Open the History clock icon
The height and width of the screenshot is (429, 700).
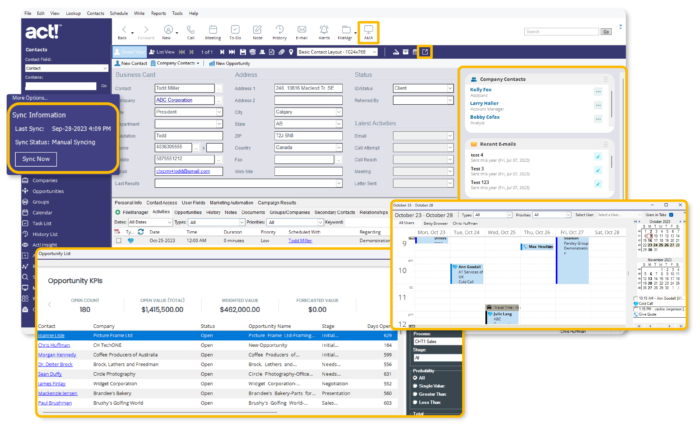(279, 30)
